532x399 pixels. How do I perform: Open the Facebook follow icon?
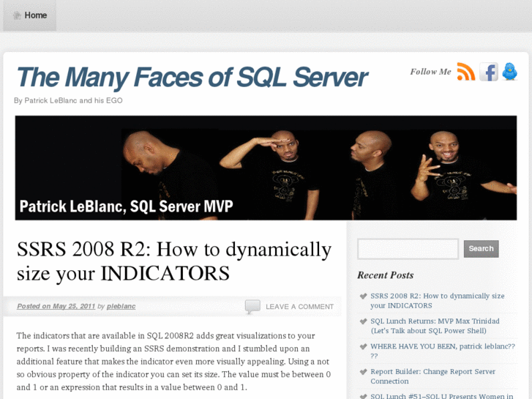tap(489, 72)
